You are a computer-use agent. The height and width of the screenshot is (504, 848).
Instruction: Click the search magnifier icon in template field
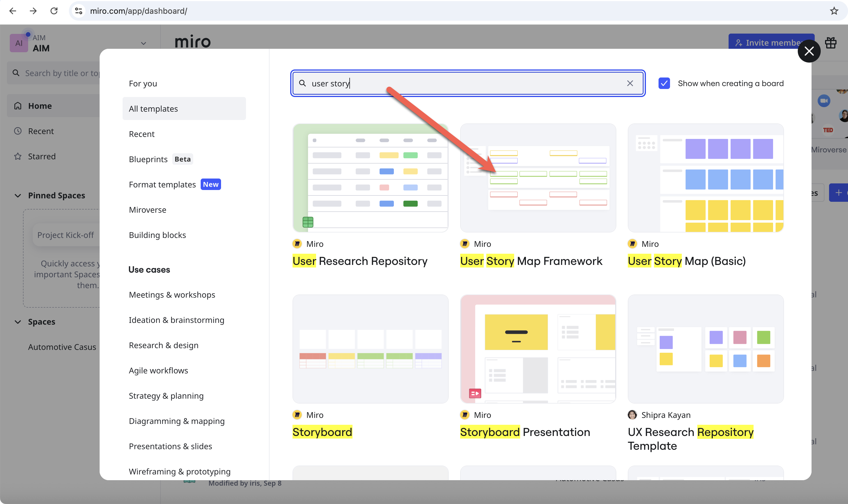pos(302,83)
